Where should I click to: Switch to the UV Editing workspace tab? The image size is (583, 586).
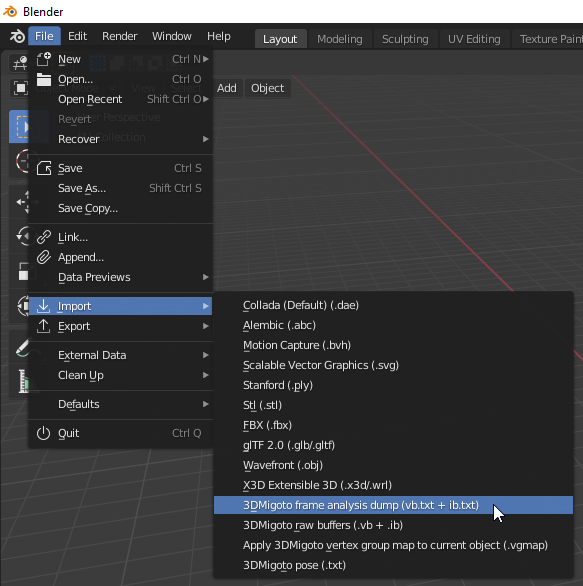tap(474, 39)
